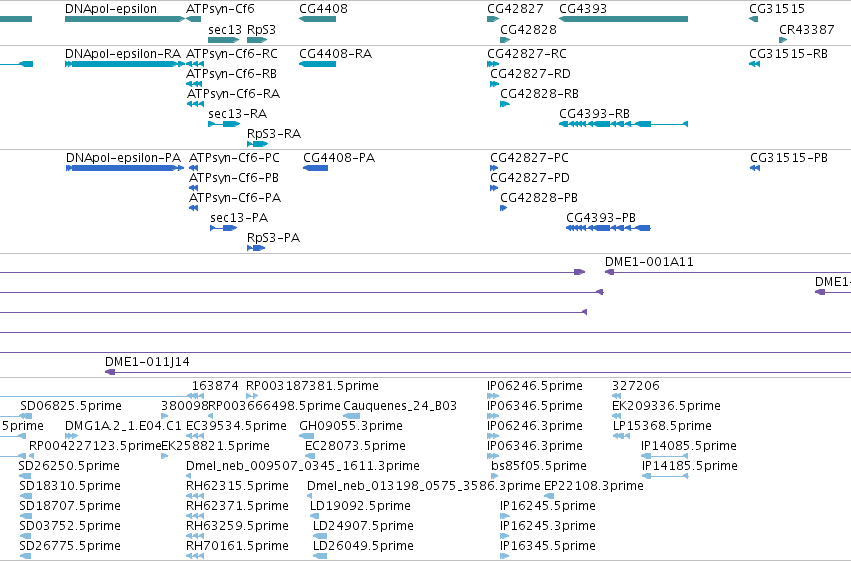Click the DME1-011J14 clone label

[147, 362]
